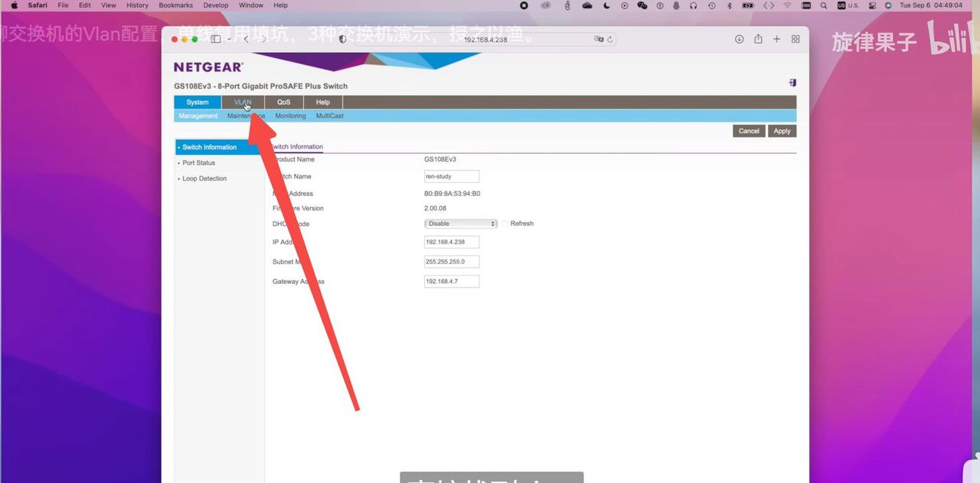Click the crescent moon menu bar icon
The height and width of the screenshot is (483, 980).
tap(606, 5)
